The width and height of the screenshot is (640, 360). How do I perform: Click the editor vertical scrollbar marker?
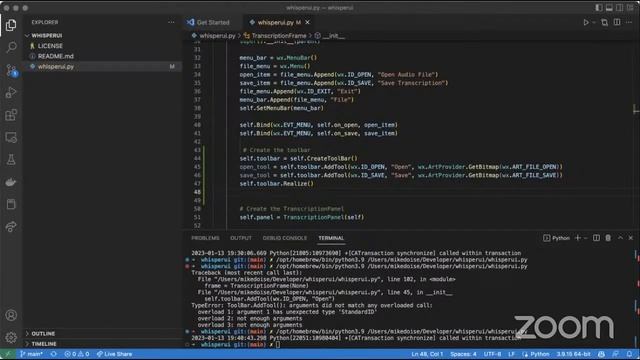tap(636, 109)
